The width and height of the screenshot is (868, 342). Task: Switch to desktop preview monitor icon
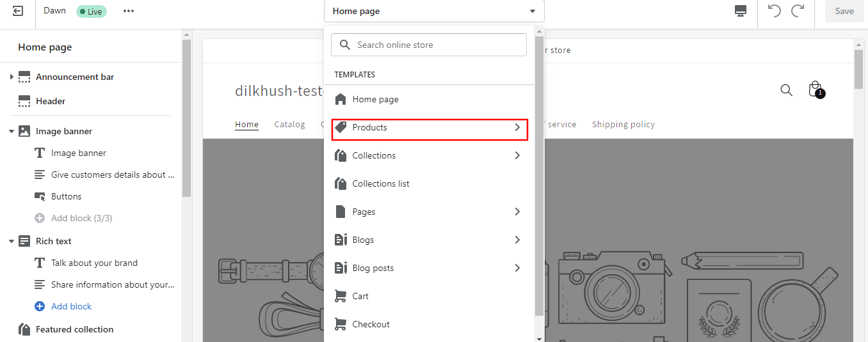click(741, 11)
